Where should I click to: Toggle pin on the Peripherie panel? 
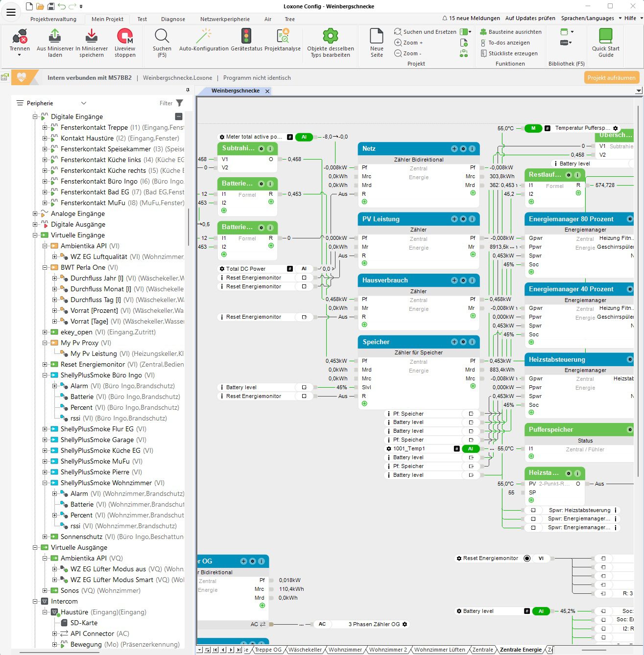coord(188,90)
